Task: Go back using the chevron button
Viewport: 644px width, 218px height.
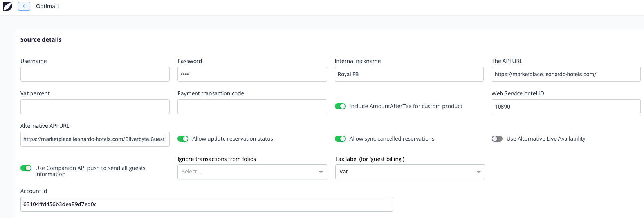Action: coord(24,6)
